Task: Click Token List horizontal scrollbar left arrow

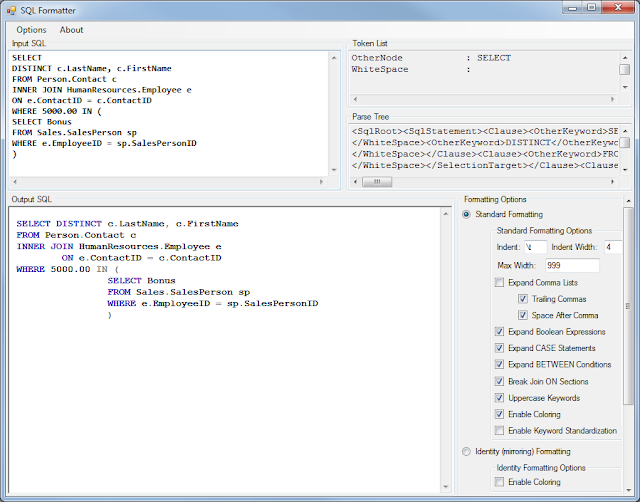Action: pos(355,99)
